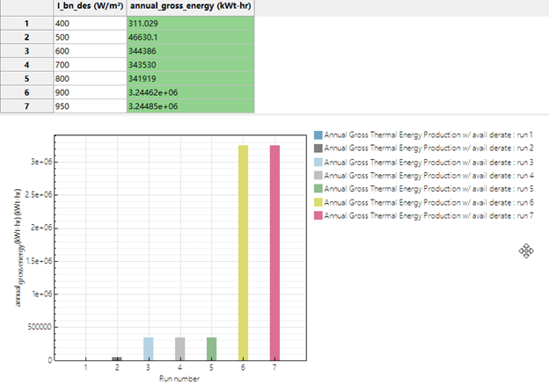
Task: Select row header 1 in the table
Action: pos(26,20)
